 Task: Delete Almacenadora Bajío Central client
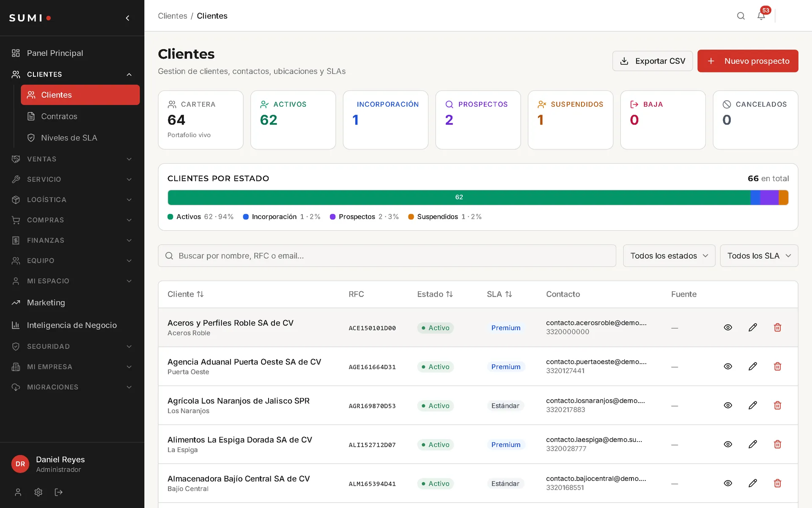pyautogui.click(x=777, y=483)
